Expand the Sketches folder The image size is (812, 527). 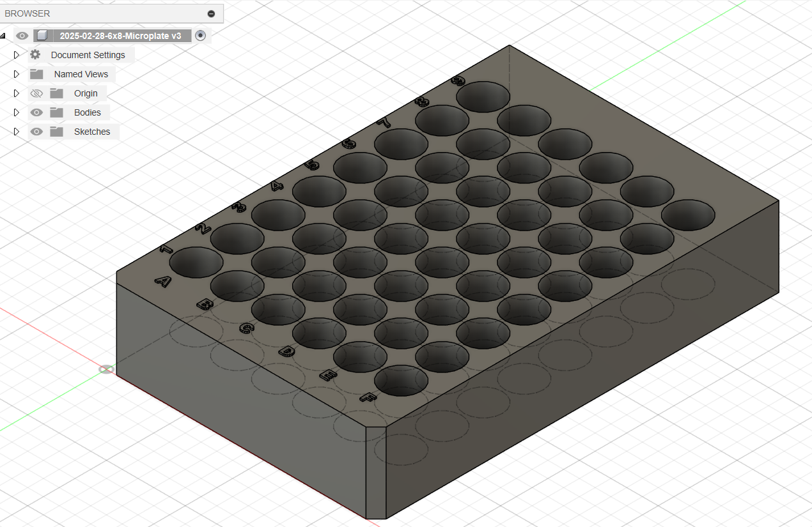tap(17, 132)
